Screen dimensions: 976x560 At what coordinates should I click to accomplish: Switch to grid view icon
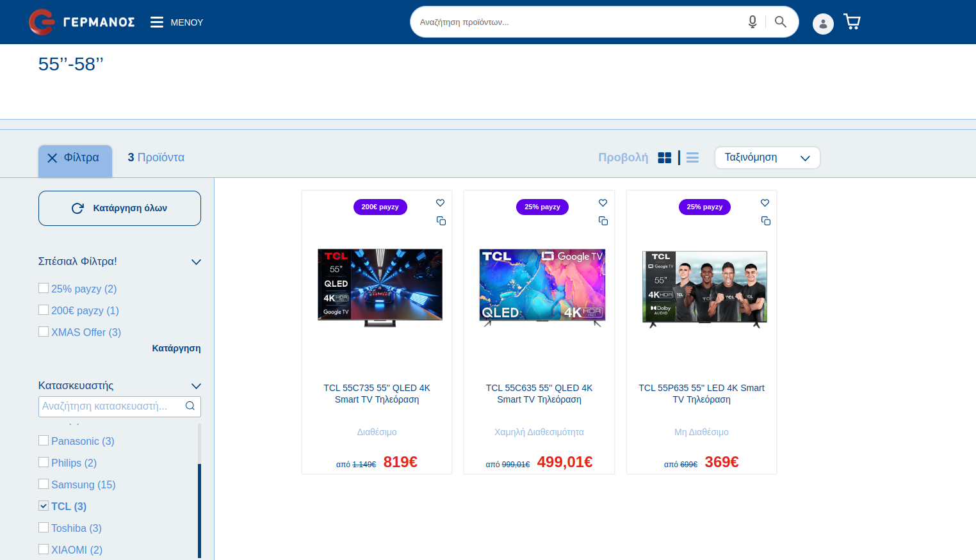coord(665,157)
